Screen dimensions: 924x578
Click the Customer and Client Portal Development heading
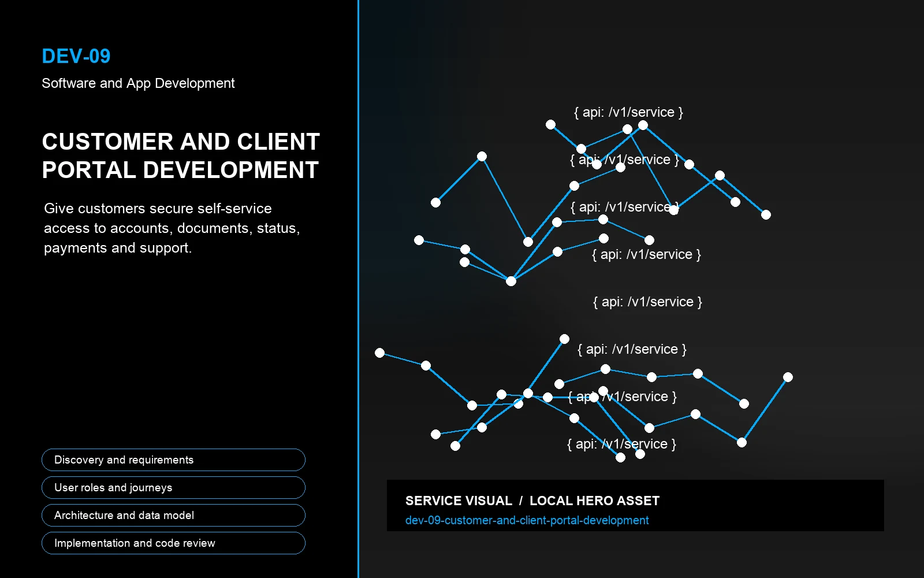pyautogui.click(x=181, y=156)
